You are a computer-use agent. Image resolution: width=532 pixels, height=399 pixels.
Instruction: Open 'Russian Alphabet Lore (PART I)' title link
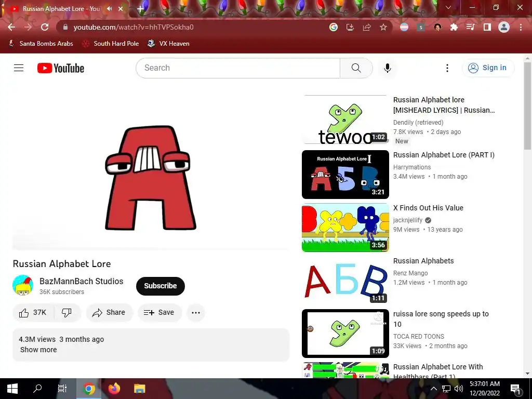[444, 155]
